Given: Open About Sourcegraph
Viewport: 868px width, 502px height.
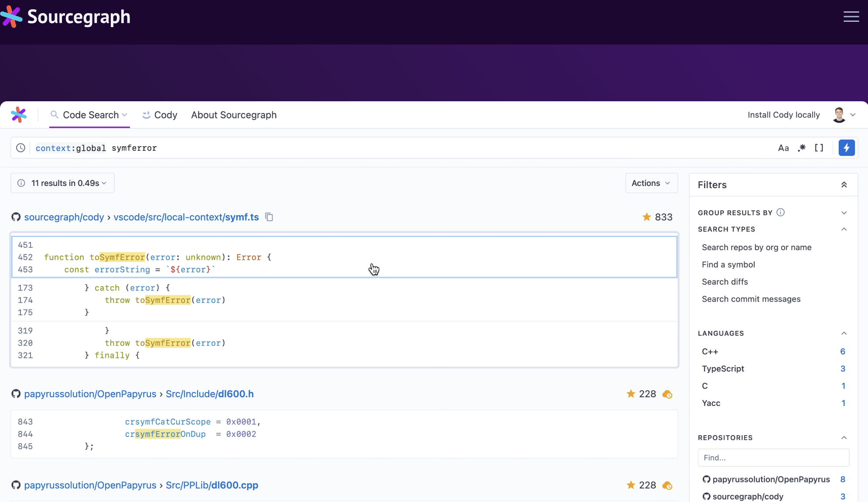Looking at the screenshot, I should (234, 115).
